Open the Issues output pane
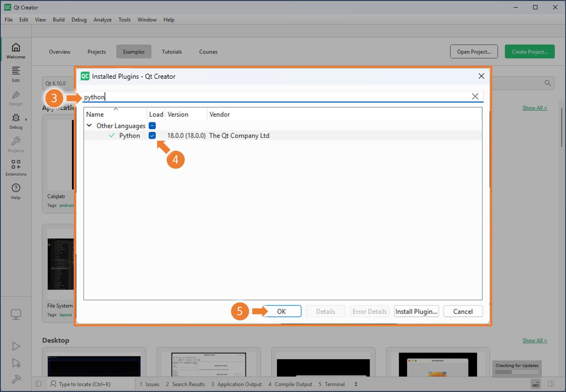The height and width of the screenshot is (392, 566). (150, 384)
